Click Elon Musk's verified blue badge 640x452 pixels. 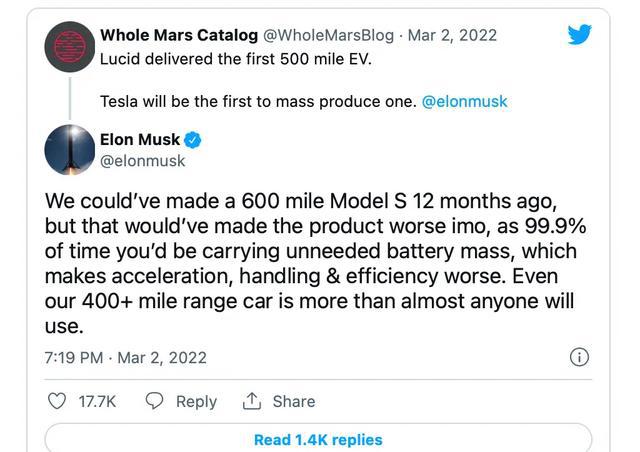[193, 140]
